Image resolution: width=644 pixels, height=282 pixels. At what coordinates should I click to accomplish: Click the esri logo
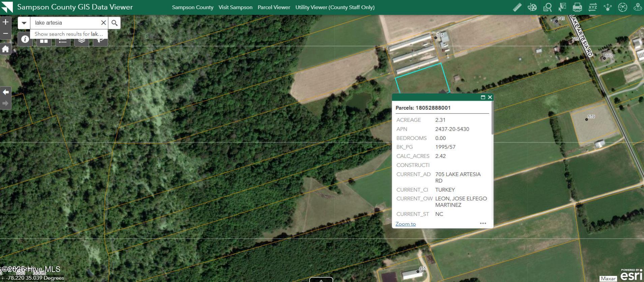[x=631, y=275]
